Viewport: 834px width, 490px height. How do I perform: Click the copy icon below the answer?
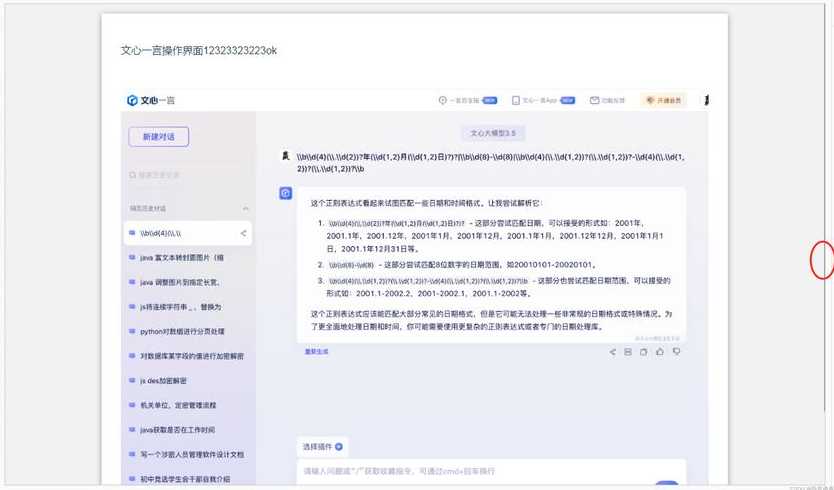click(x=644, y=352)
